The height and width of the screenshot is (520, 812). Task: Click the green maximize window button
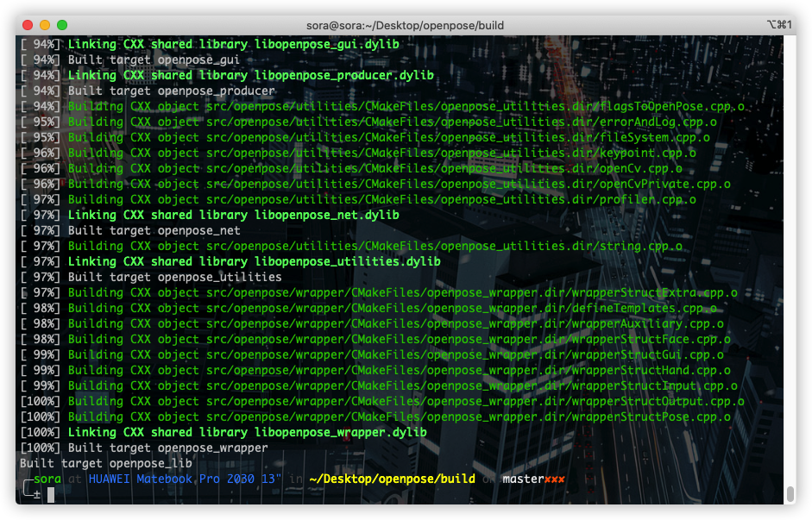click(x=62, y=25)
